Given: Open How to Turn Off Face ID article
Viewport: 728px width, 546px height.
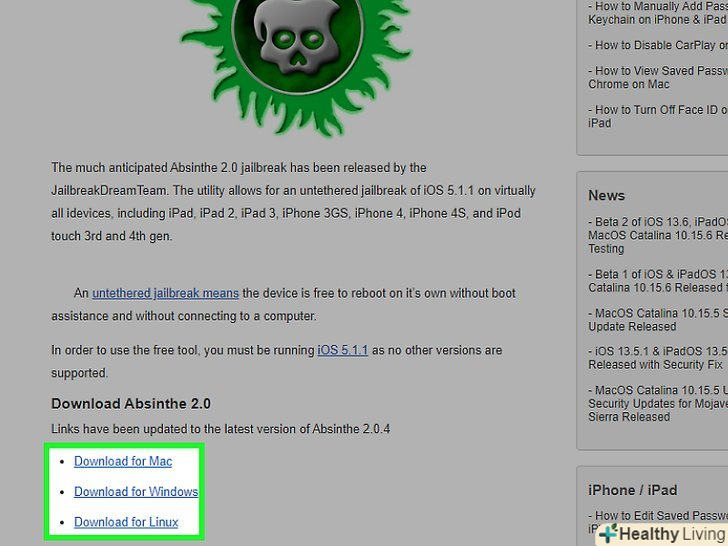Looking at the screenshot, I should [658, 116].
